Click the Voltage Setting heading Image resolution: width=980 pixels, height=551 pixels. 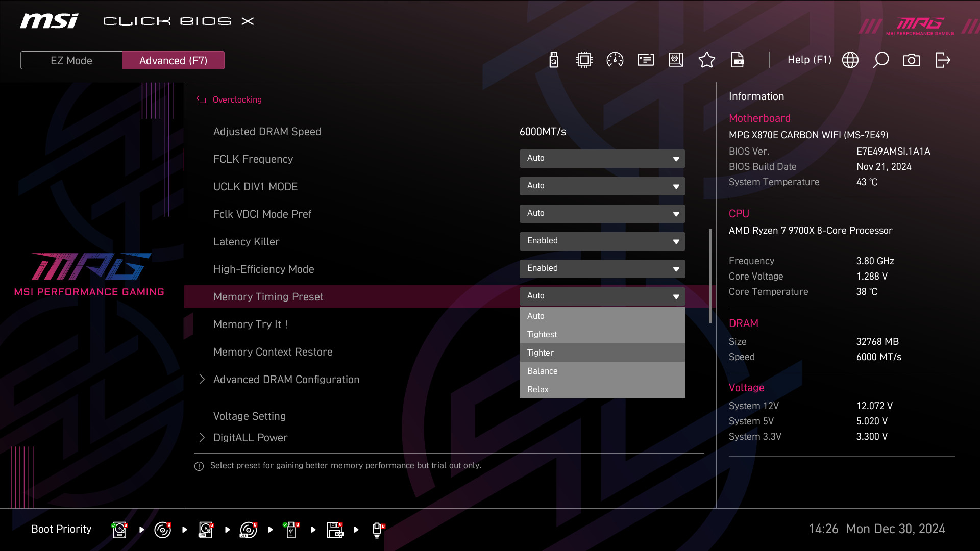250,416
